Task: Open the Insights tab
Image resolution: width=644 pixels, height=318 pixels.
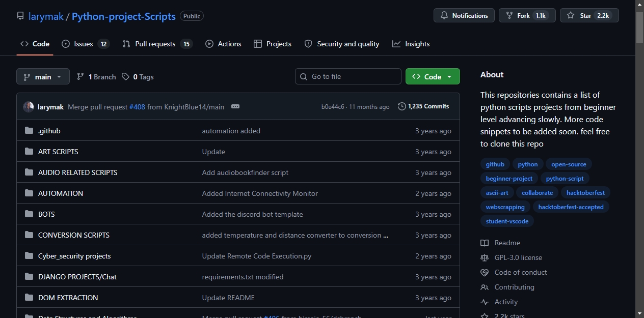Action: pyautogui.click(x=411, y=44)
